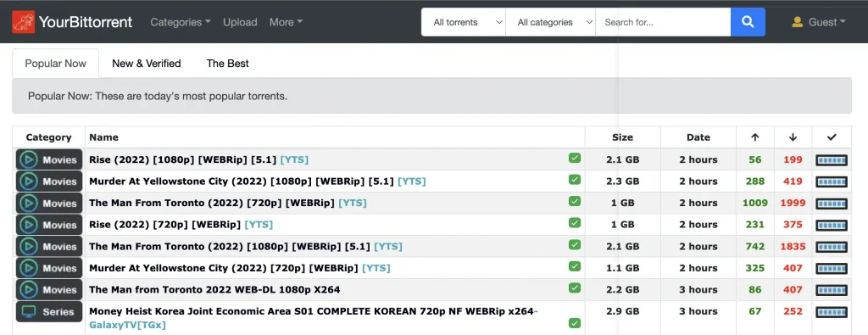Open the All torrents select box

click(464, 22)
